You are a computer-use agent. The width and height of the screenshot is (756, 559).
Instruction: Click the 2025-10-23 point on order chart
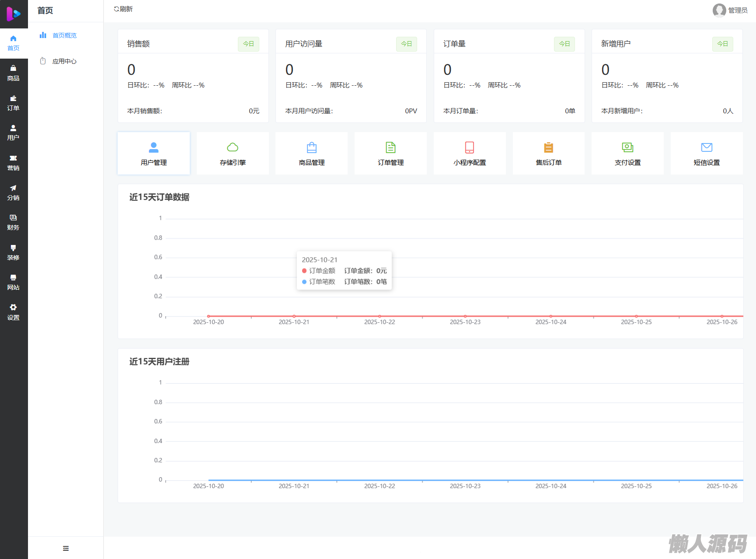pyautogui.click(x=465, y=316)
